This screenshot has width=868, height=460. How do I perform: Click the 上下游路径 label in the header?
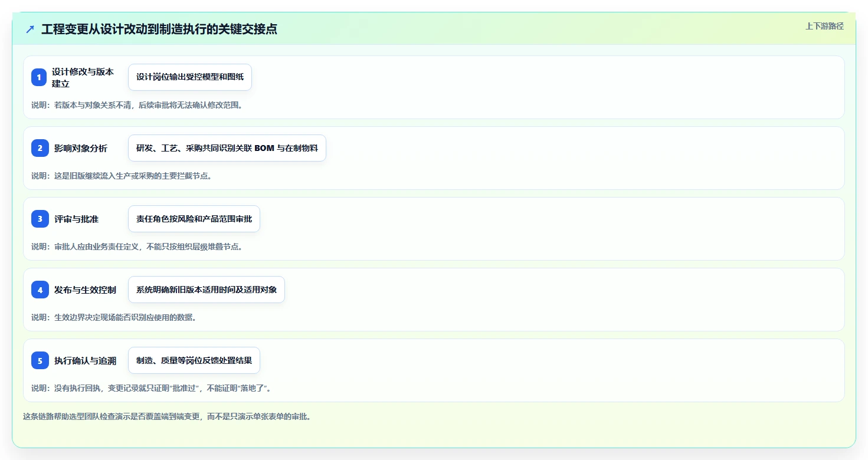[x=824, y=26]
